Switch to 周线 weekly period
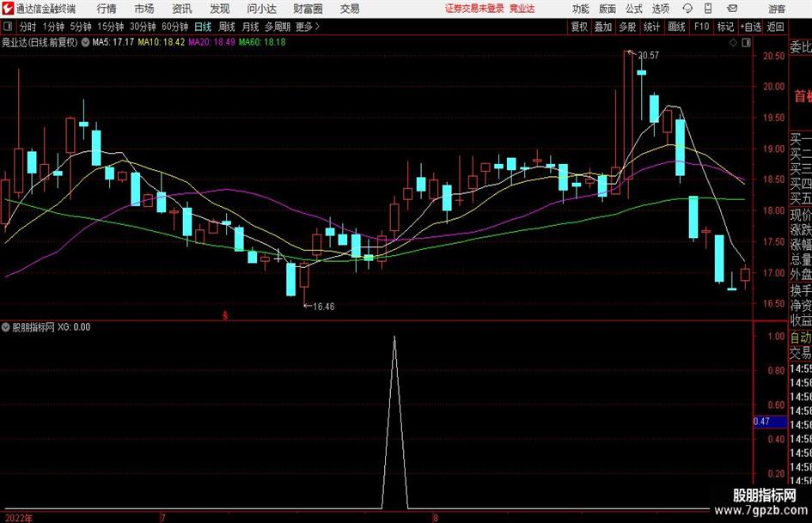The image size is (812, 523). 227,27
